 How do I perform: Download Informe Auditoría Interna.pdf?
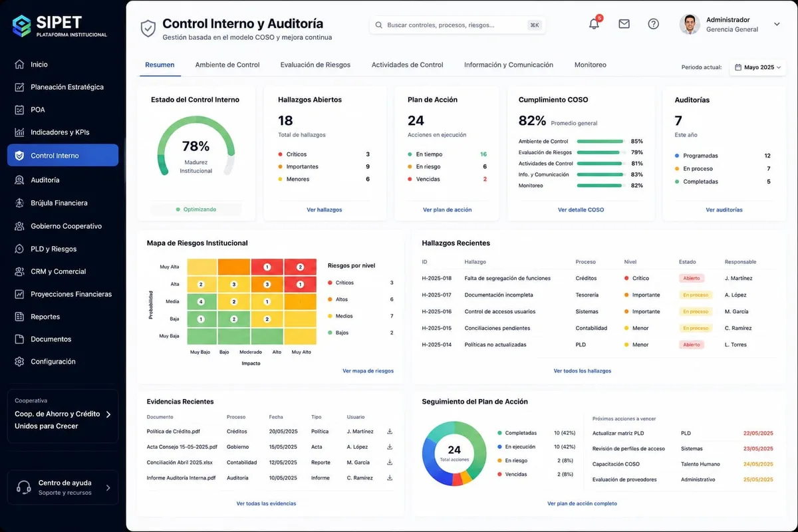tap(390, 477)
